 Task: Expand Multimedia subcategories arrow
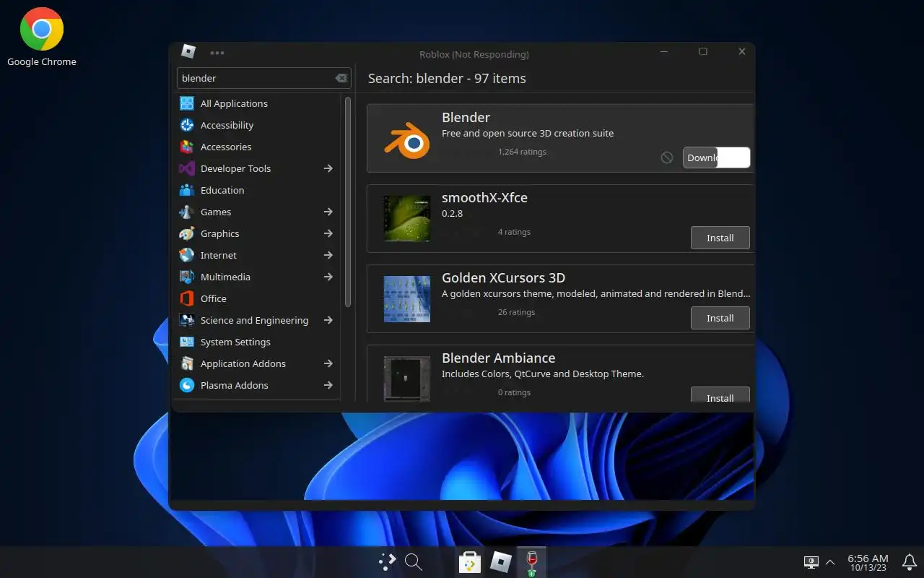328,277
